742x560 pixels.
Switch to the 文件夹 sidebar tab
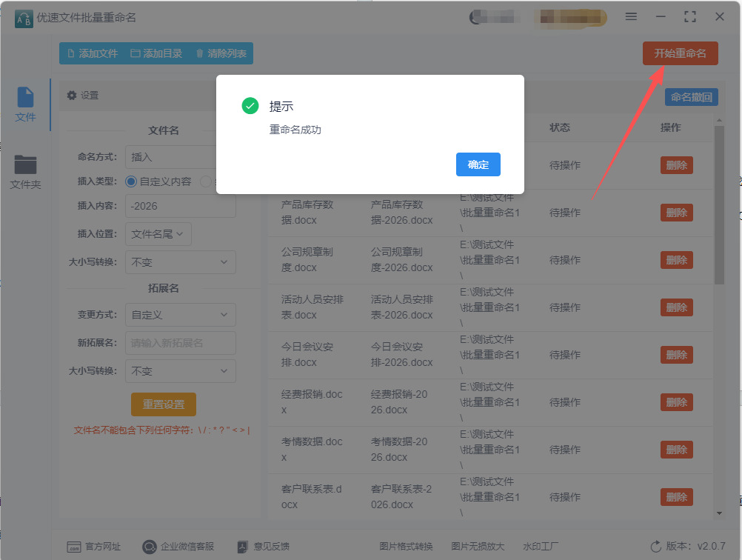tap(25, 173)
